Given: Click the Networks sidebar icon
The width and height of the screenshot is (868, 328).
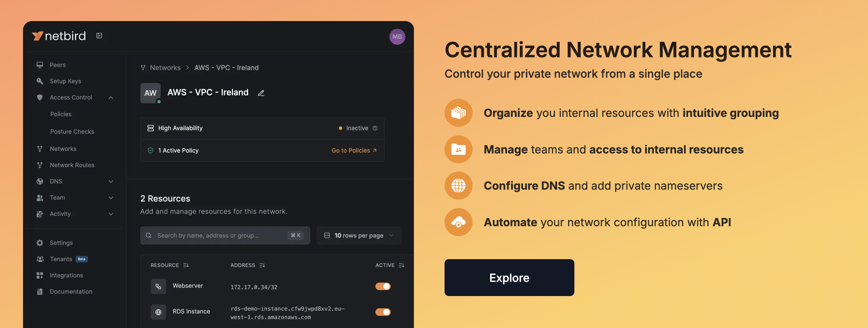Looking at the screenshot, I should pos(40,149).
